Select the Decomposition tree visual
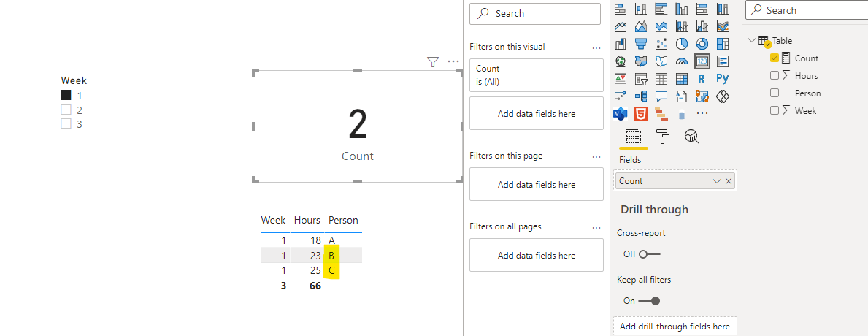This screenshot has width=868, height=336. pyautogui.click(x=640, y=96)
